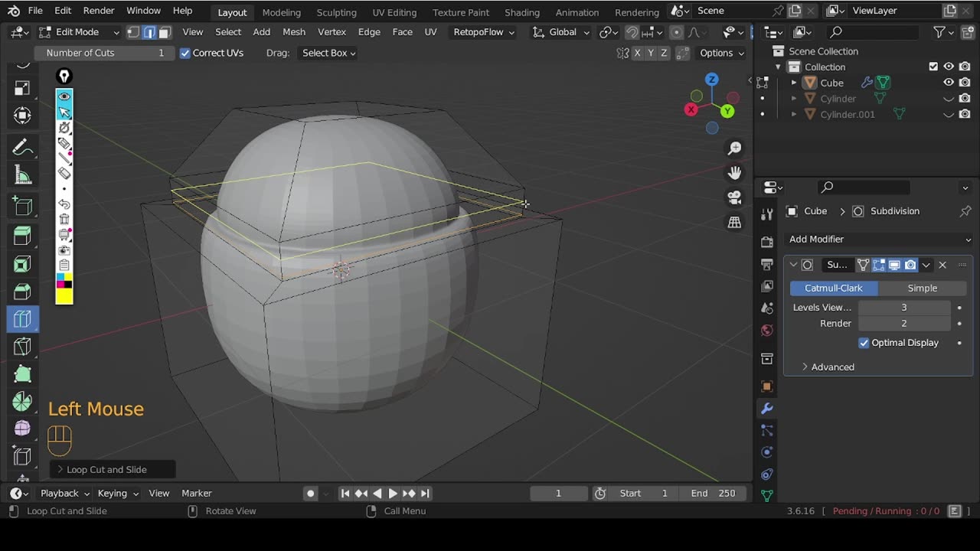Click the yellow swatch in annotation palette
This screenshot has height=551, width=980.
coord(64,296)
